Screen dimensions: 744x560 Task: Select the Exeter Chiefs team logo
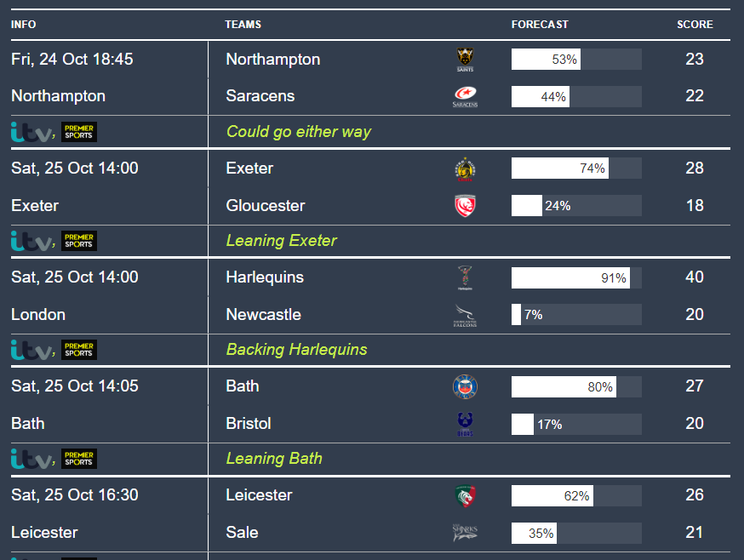tap(465, 169)
